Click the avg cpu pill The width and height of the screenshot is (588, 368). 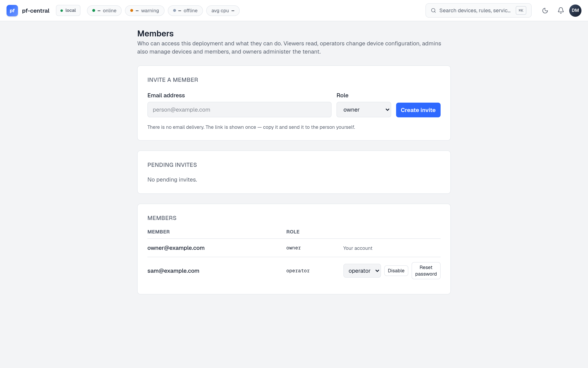coord(223,10)
